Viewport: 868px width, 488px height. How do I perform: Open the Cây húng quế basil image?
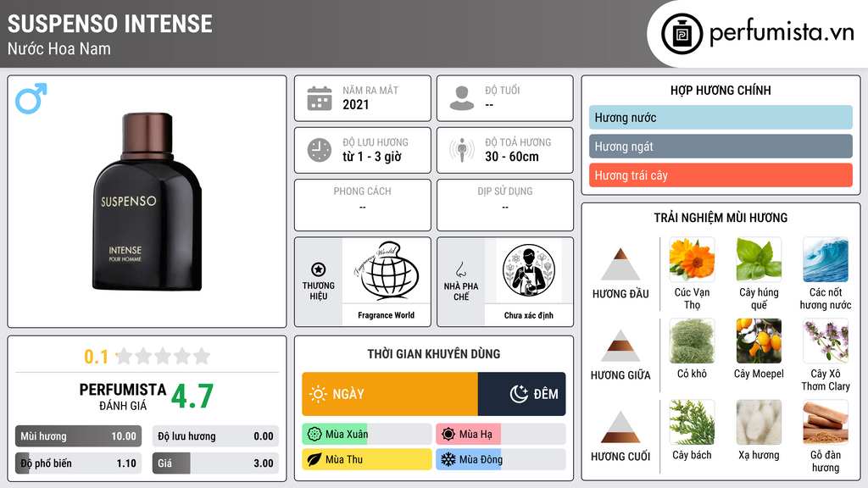[x=759, y=259]
